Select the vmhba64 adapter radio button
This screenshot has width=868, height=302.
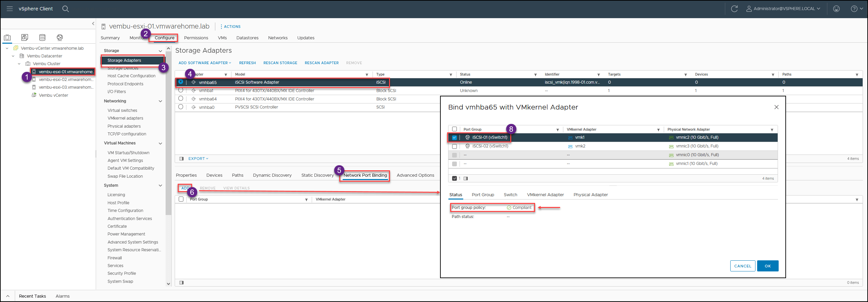pyautogui.click(x=181, y=98)
